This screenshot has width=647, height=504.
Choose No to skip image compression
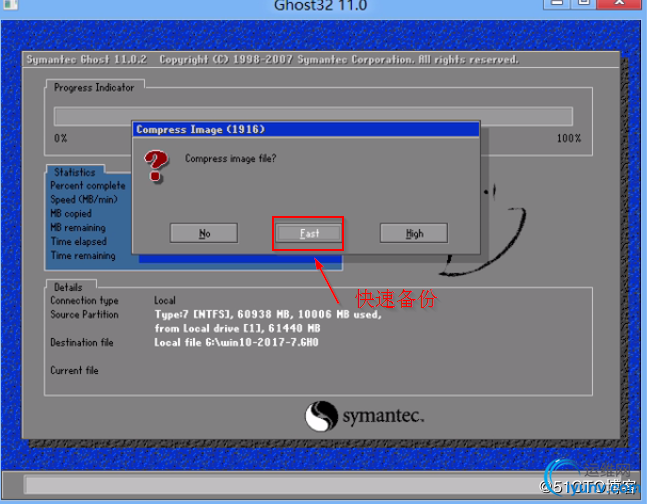click(204, 233)
